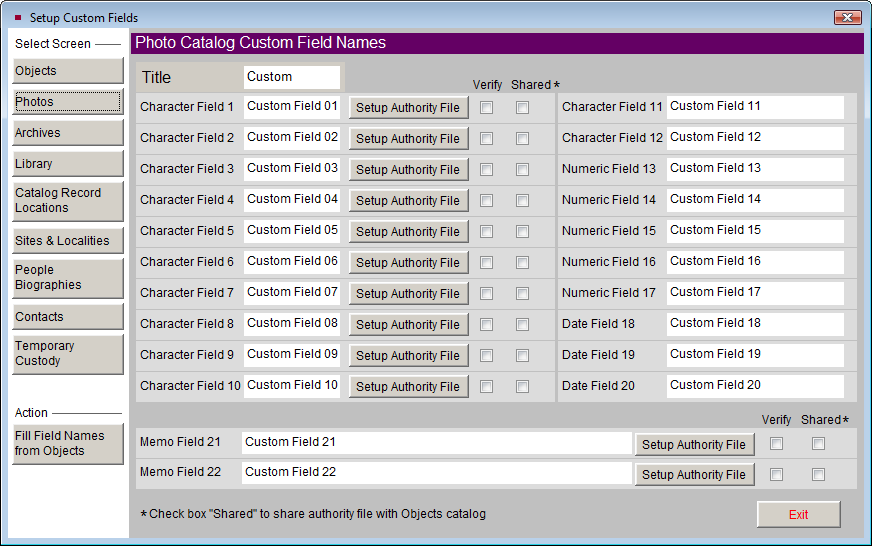The height and width of the screenshot is (546, 872).
Task: Click Setup Authority File for Memo Field 21
Action: [x=694, y=446]
